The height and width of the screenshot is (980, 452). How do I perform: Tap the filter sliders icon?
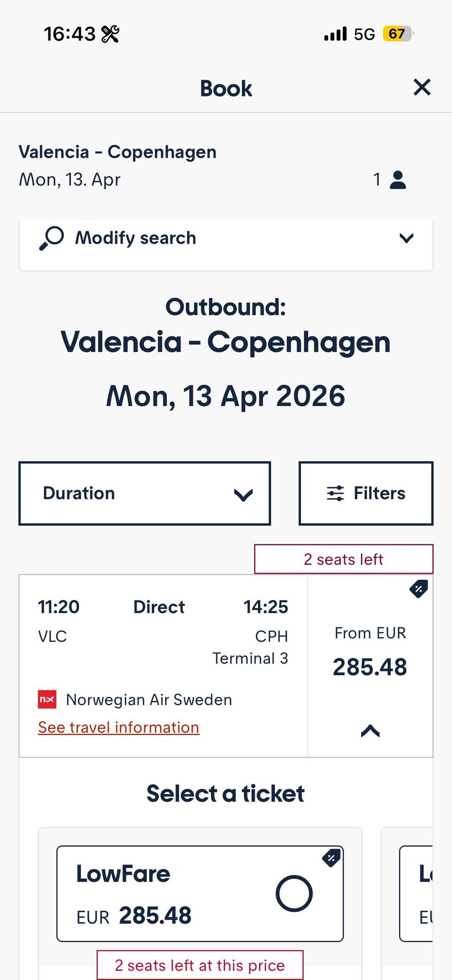point(335,494)
